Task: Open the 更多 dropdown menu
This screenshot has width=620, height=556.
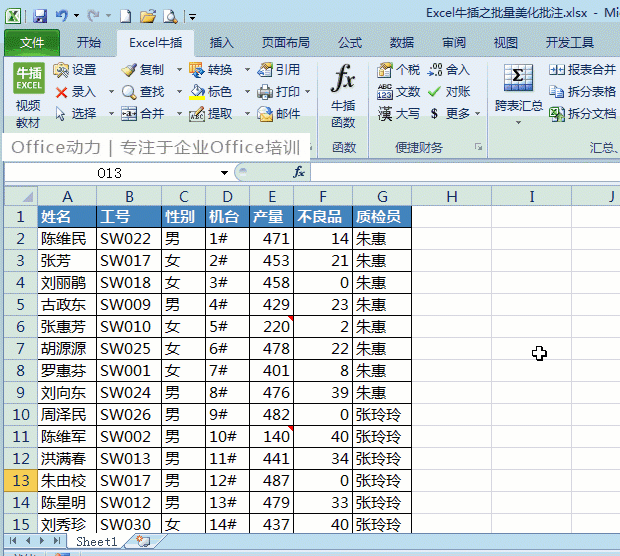Action: (456, 114)
